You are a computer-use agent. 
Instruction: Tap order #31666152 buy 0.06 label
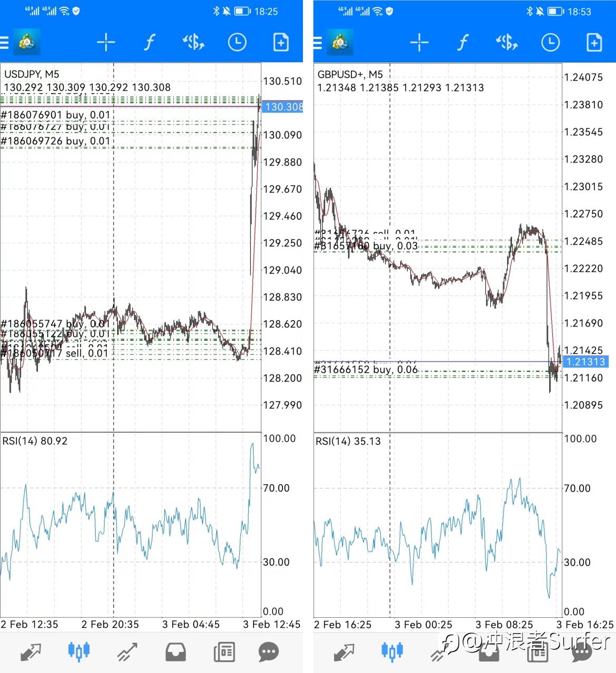366,370
